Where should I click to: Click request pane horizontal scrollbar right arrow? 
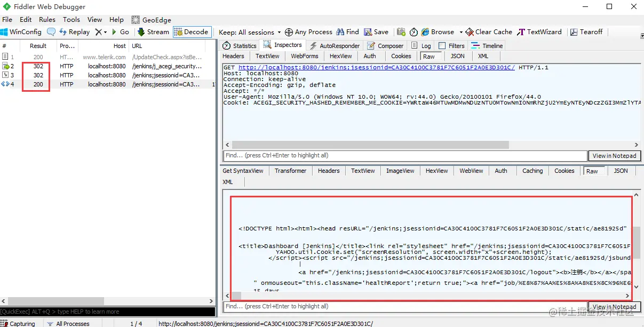[x=636, y=145]
